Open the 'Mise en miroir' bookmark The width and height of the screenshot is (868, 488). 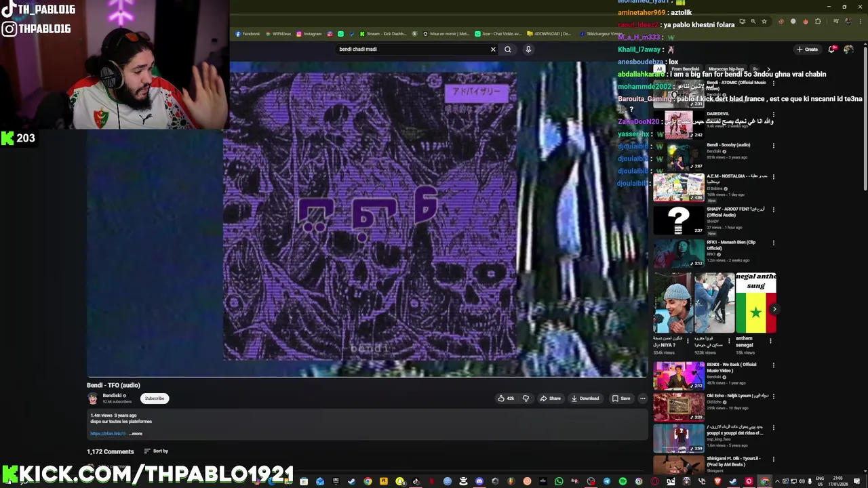pyautogui.click(x=446, y=34)
